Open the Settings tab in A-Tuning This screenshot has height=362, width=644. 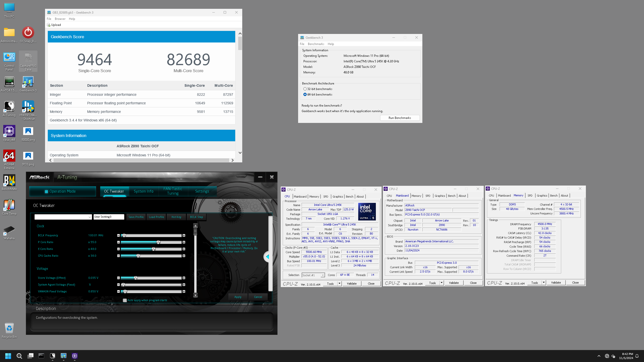[x=202, y=191]
